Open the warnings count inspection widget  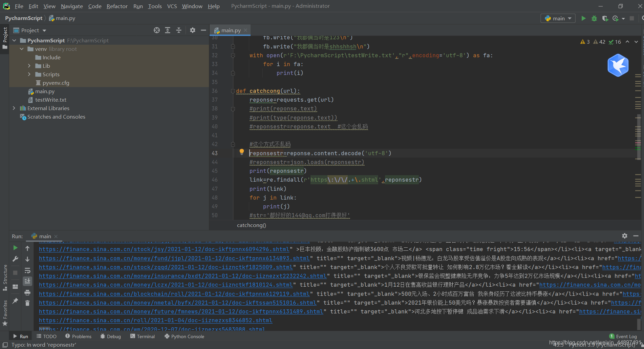click(x=600, y=42)
